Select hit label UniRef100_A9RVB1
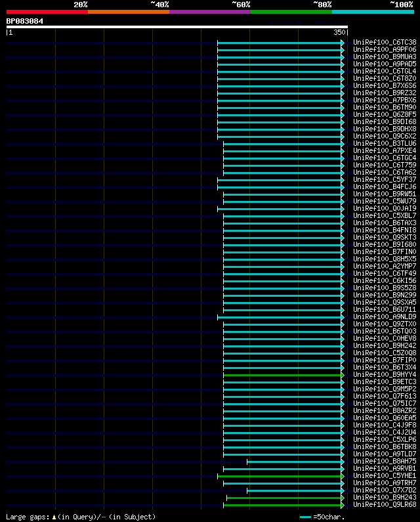 (385, 468)
